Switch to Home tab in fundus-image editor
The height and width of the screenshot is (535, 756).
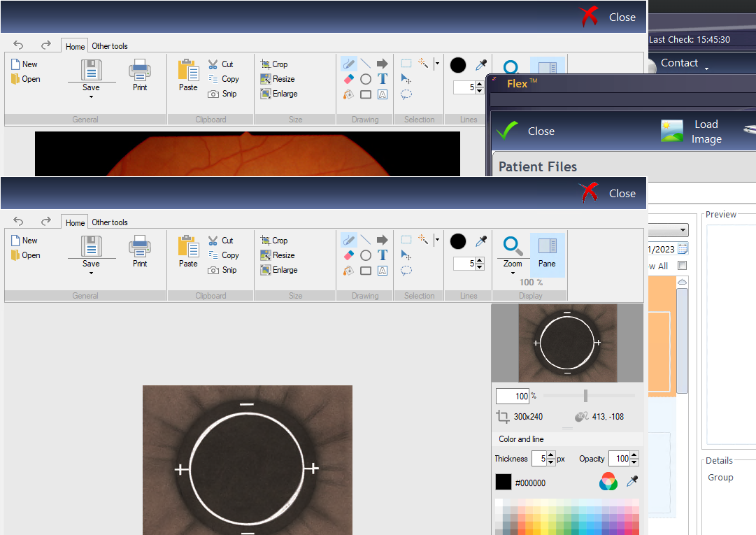point(75,46)
